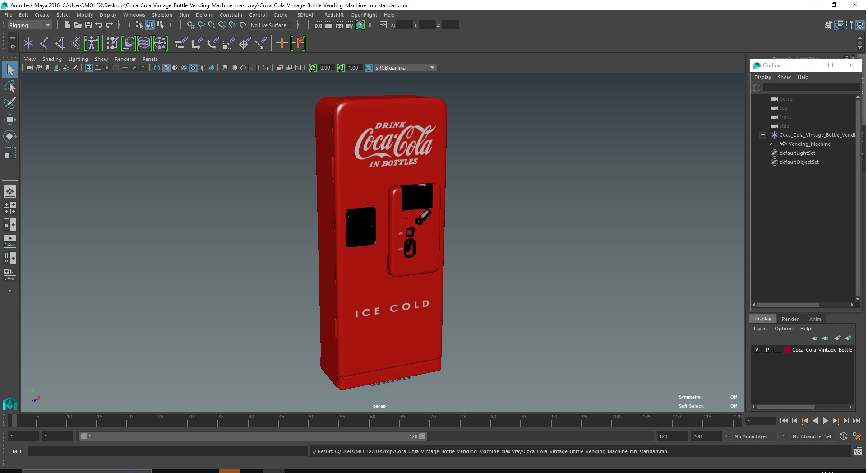Toggle the layer visibility V box
The width and height of the screenshot is (868, 473).
pyautogui.click(x=757, y=350)
